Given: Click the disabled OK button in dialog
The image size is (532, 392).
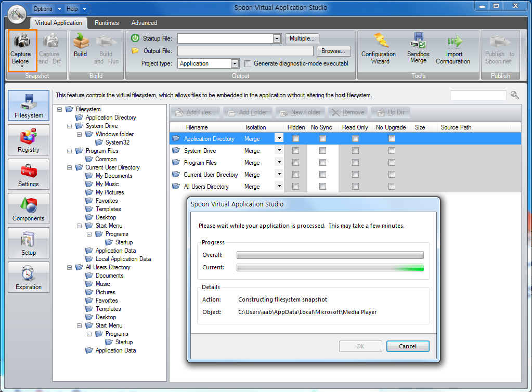Looking at the screenshot, I should 360,346.
